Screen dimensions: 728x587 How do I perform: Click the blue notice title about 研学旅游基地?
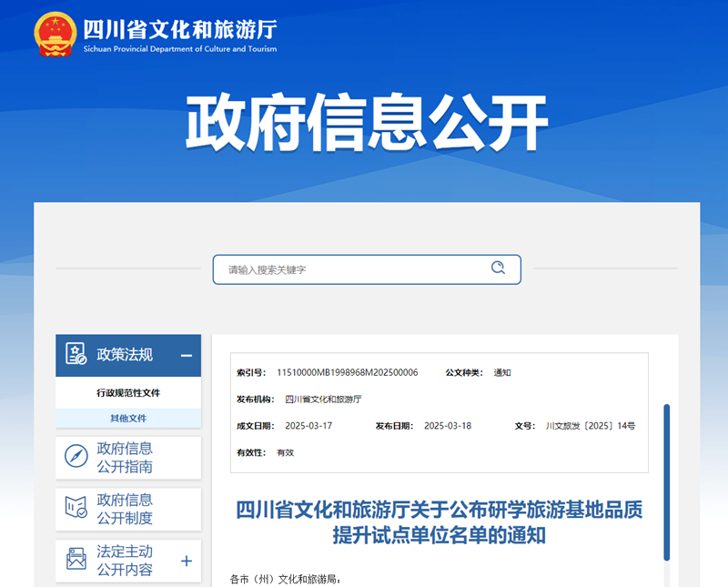440,522
